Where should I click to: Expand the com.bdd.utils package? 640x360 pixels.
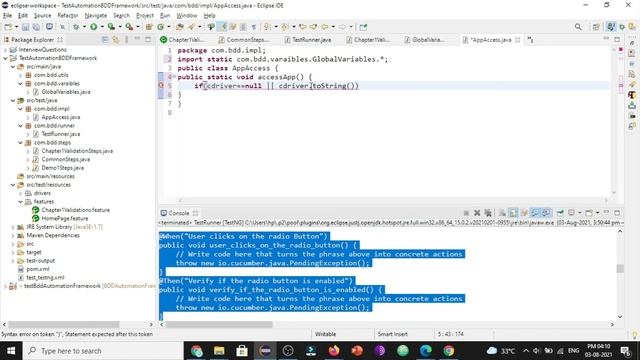[x=20, y=75]
